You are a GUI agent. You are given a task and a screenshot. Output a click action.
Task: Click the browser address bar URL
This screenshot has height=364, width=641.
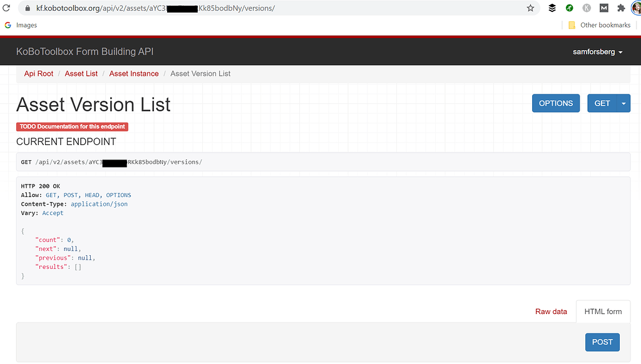(250, 8)
